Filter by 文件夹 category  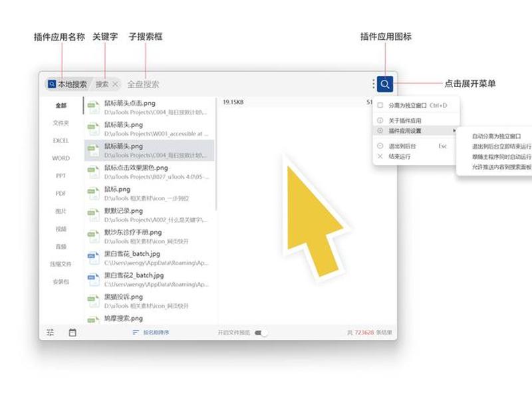tap(61, 123)
